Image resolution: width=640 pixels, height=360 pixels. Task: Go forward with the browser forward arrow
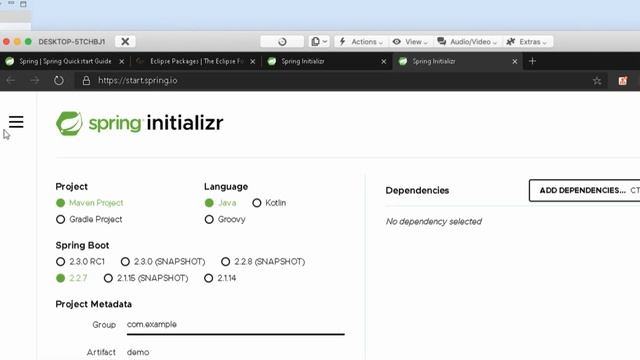click(35, 80)
